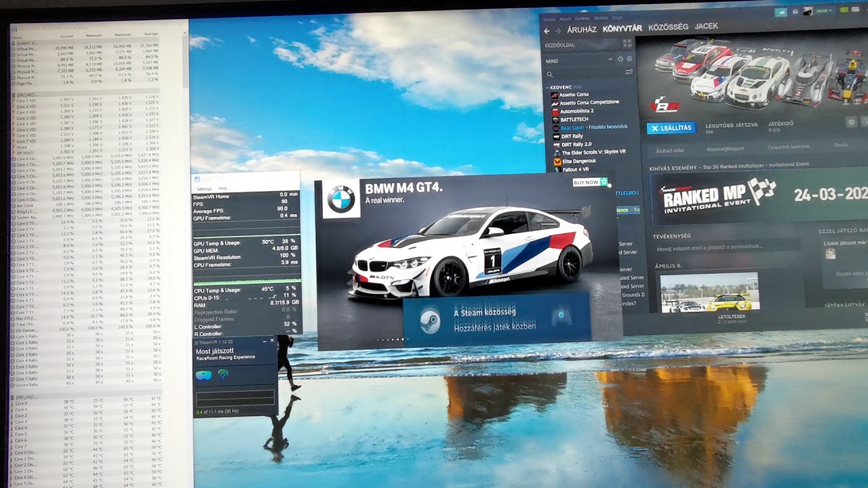The image size is (868, 488).
Task: Click the Steam notifications icon in header
Action: (x=795, y=12)
